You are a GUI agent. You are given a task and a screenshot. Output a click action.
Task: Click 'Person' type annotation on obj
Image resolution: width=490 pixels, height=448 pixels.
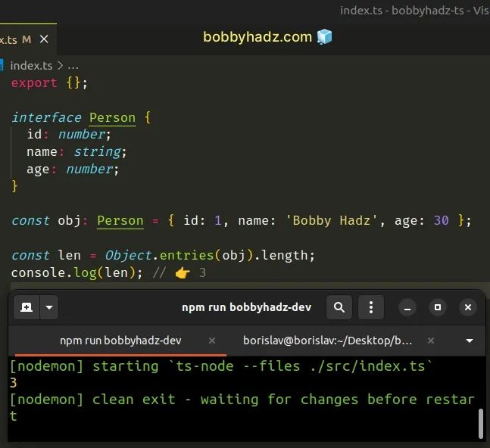[120, 221]
